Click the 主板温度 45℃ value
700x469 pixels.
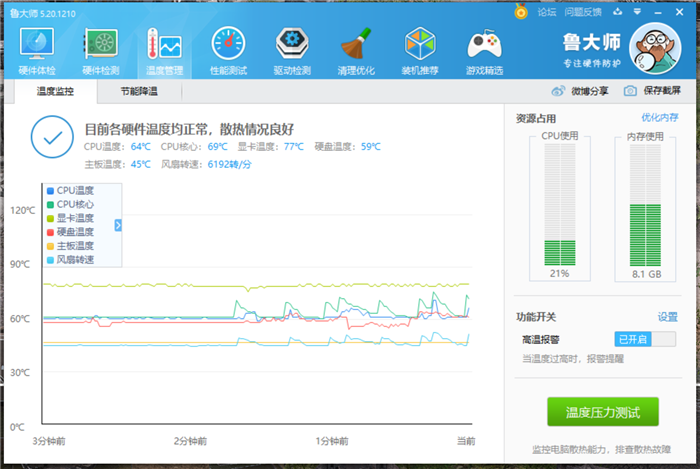141,165
